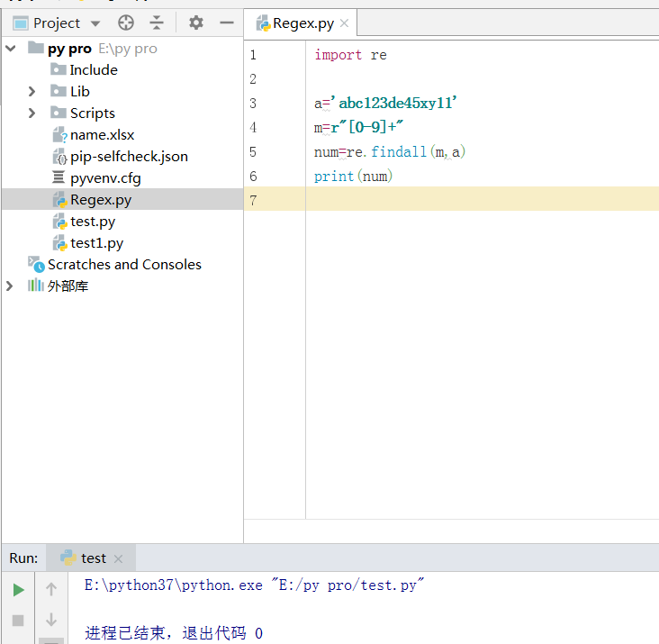The height and width of the screenshot is (644, 659).
Task: Collapse the py pro root folder
Action: point(11,49)
